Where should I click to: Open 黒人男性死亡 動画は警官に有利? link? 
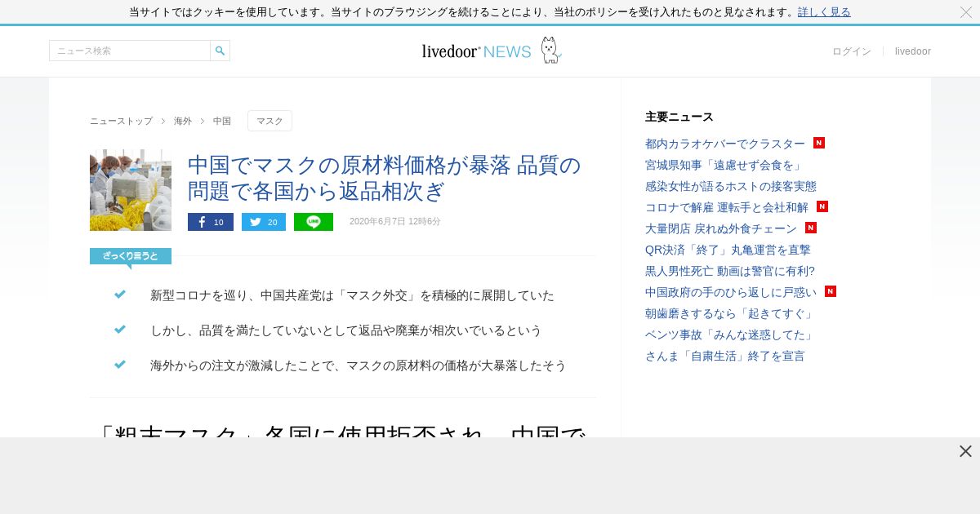[x=730, y=271]
